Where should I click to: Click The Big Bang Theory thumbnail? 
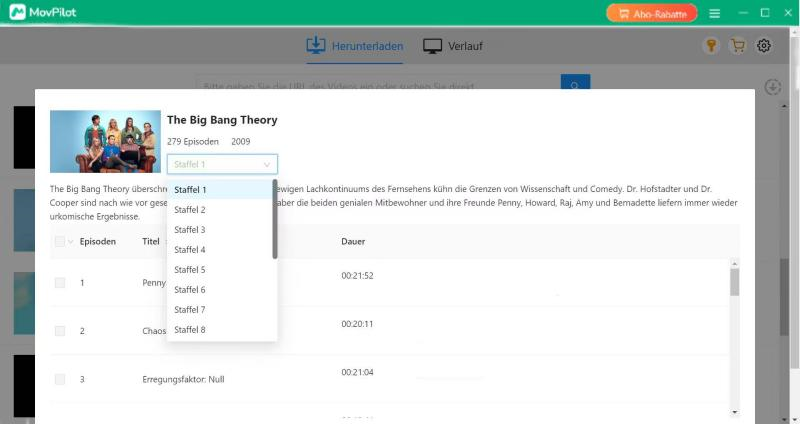click(105, 141)
